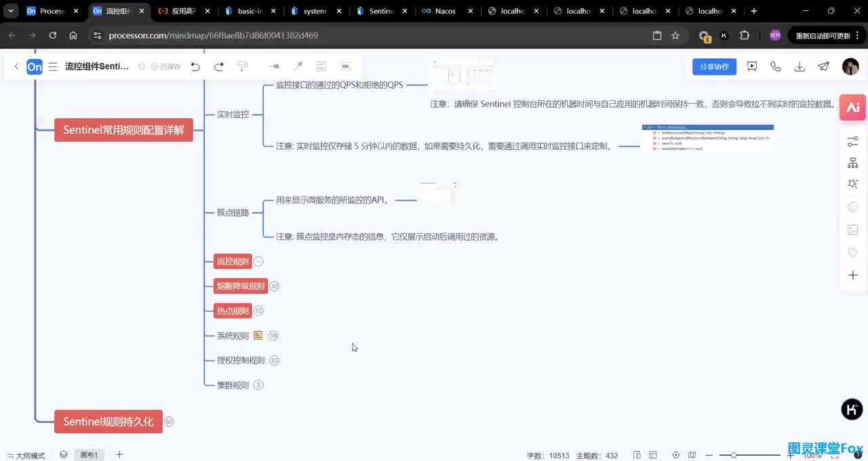
Task: Expand the 系统规则 node count 18
Action: point(273,336)
